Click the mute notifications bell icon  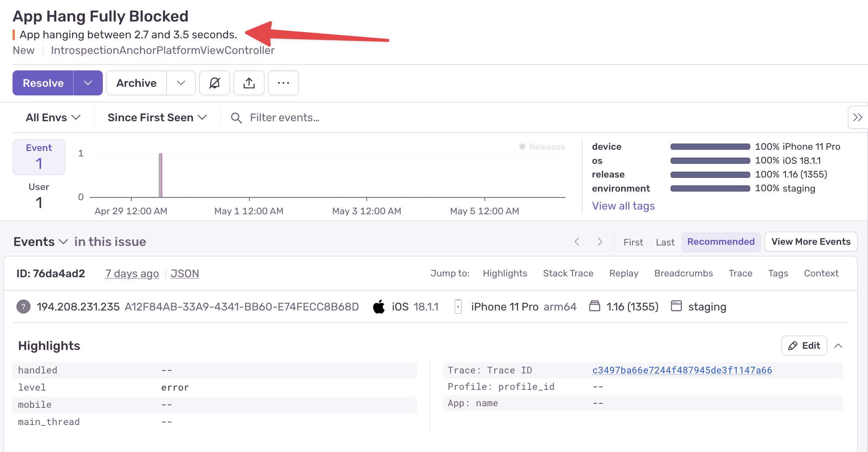click(x=214, y=83)
